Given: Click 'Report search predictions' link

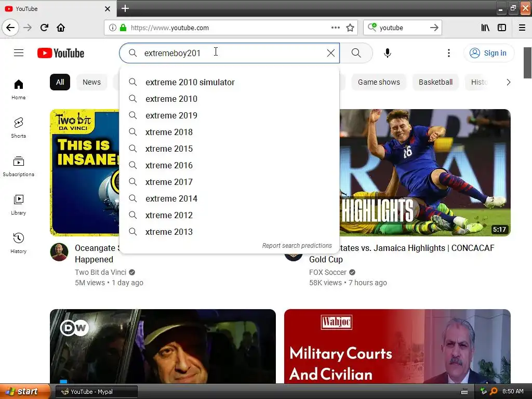Looking at the screenshot, I should click(x=297, y=245).
